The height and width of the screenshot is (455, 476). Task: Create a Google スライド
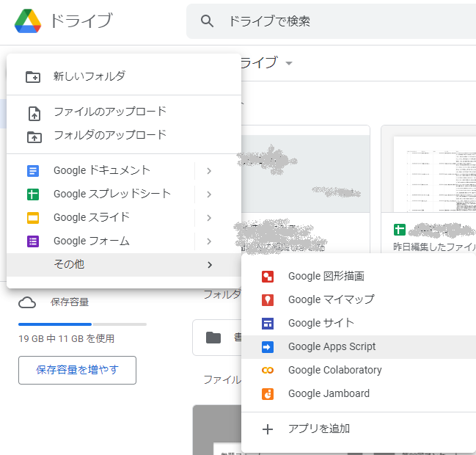coord(92,217)
